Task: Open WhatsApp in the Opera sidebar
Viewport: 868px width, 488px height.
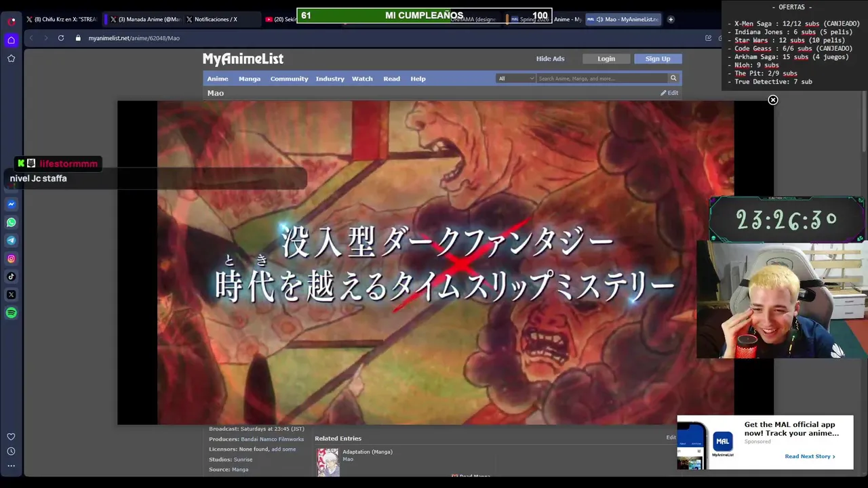Action: (x=12, y=222)
